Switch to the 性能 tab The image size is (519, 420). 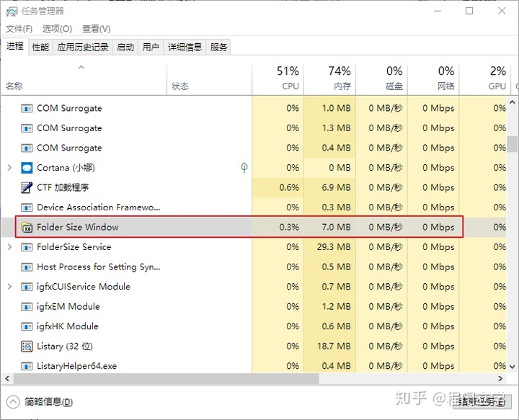40,48
